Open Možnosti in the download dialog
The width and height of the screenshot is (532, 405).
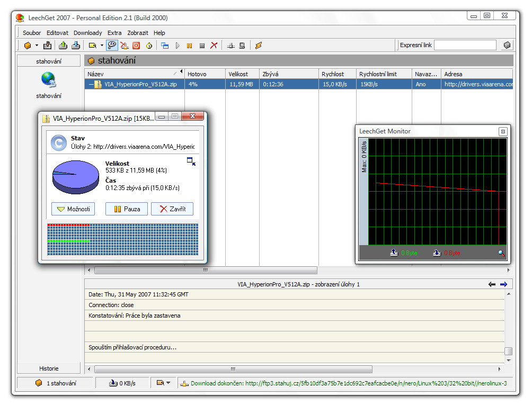coord(73,209)
